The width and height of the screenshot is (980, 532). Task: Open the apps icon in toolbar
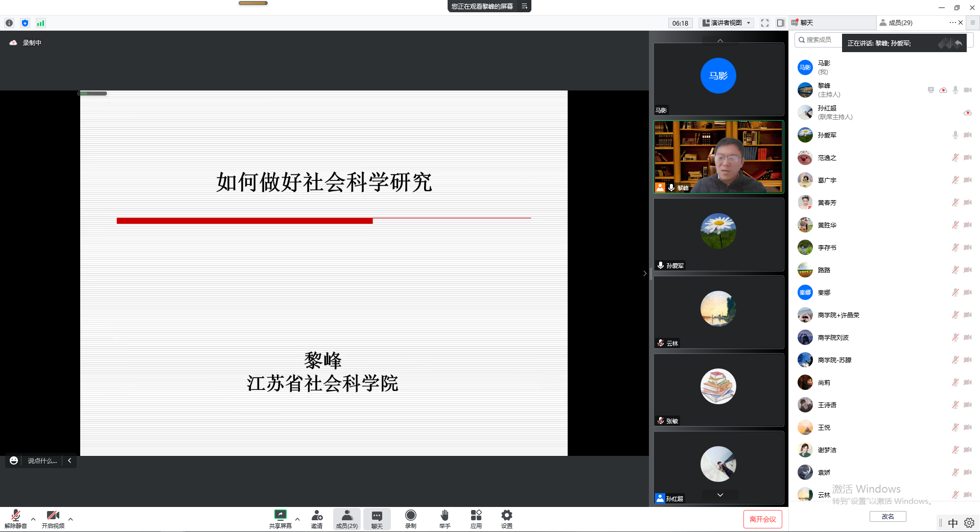click(x=476, y=515)
